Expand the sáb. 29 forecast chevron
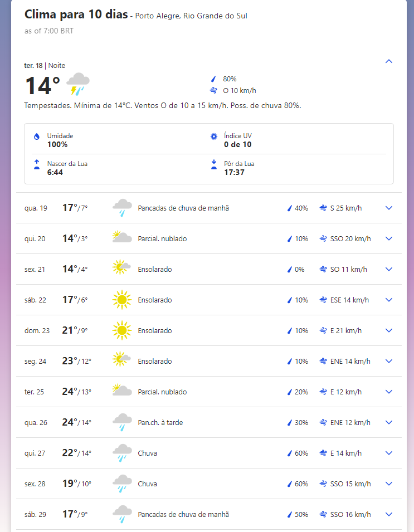This screenshot has width=414, height=532. [389, 514]
